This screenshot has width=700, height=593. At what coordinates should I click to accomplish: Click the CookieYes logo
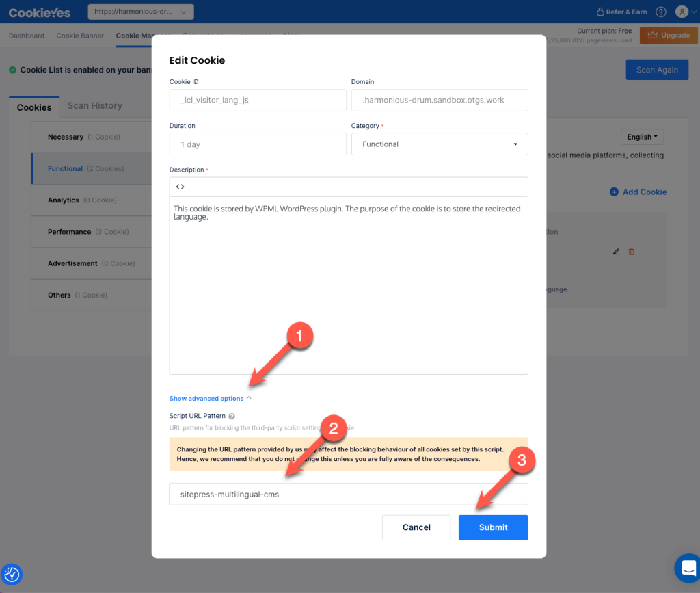point(40,12)
